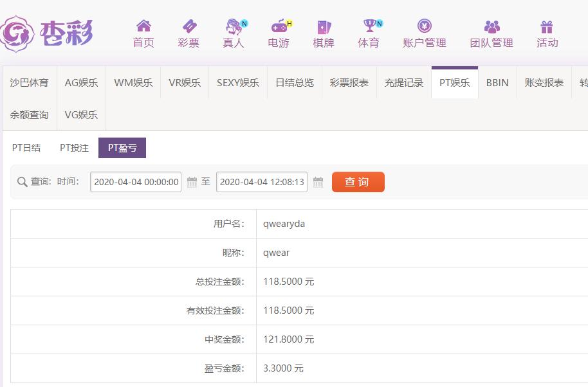Click the end time input field

262,182
